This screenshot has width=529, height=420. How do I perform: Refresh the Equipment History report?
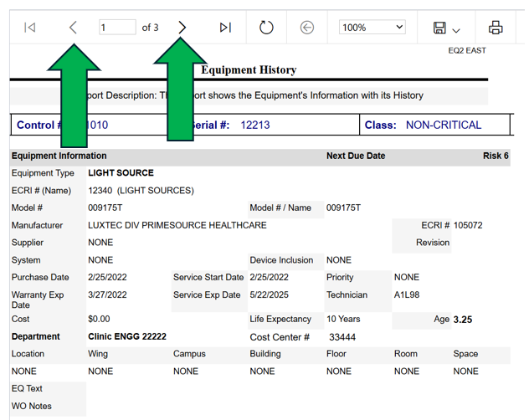coord(266,28)
